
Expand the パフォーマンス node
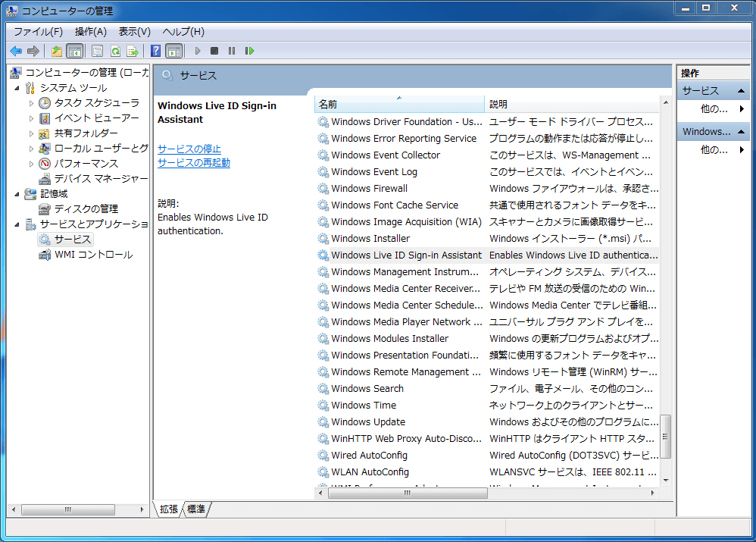click(x=31, y=164)
